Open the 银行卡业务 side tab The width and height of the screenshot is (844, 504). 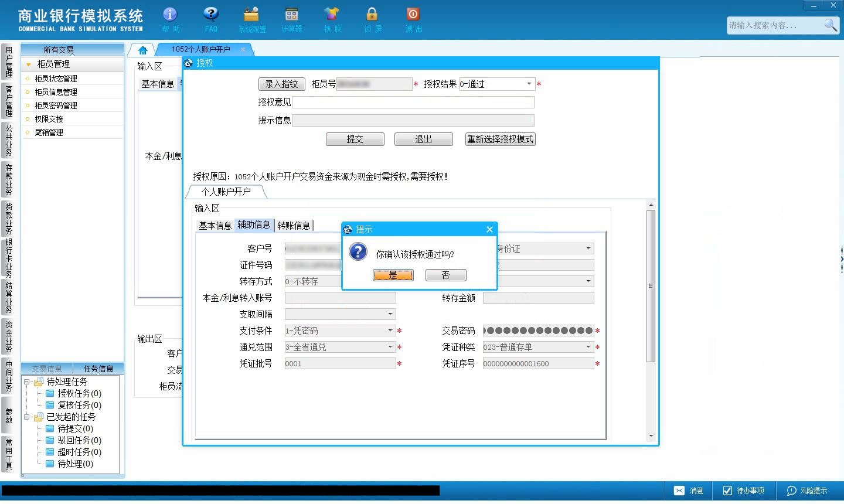9,258
